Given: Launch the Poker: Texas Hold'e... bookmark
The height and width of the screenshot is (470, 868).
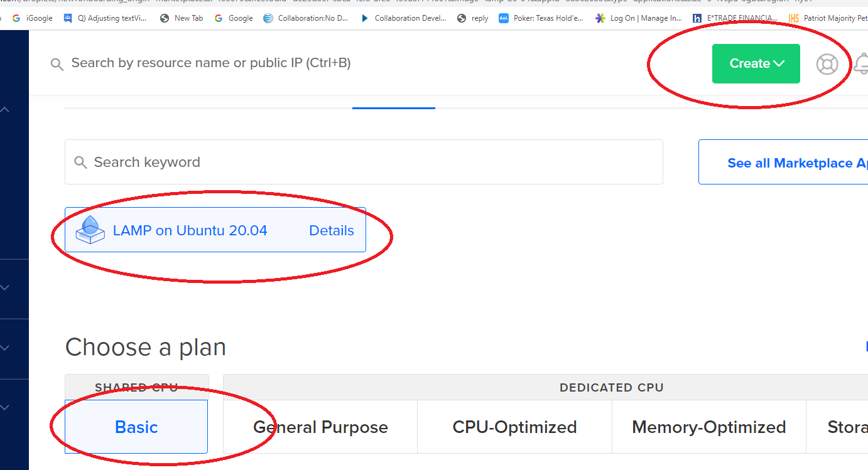Looking at the screenshot, I should 541,18.
